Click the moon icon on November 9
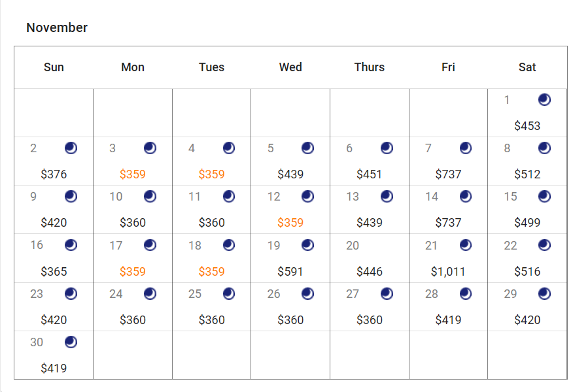Screen dimensions: 573x392 [71, 197]
